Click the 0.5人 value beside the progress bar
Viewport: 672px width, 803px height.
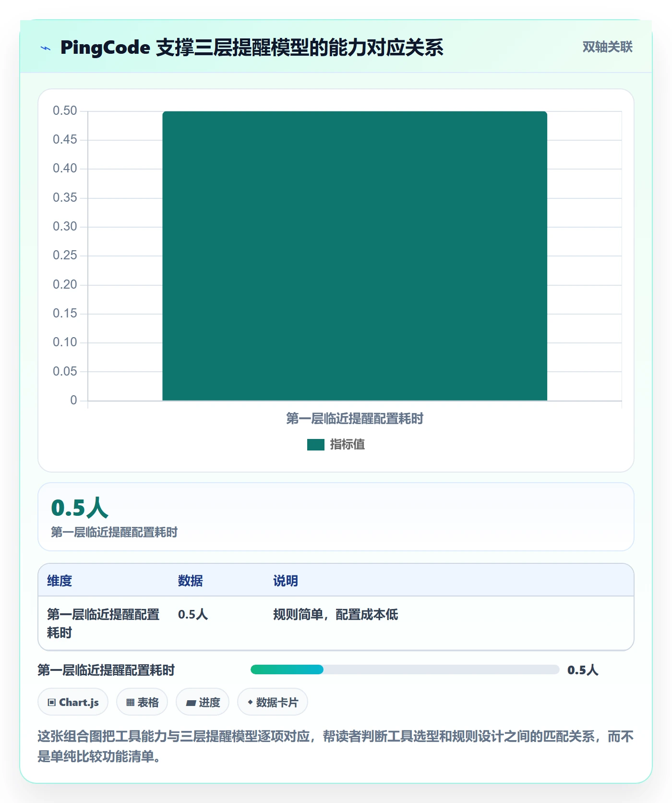coord(583,670)
